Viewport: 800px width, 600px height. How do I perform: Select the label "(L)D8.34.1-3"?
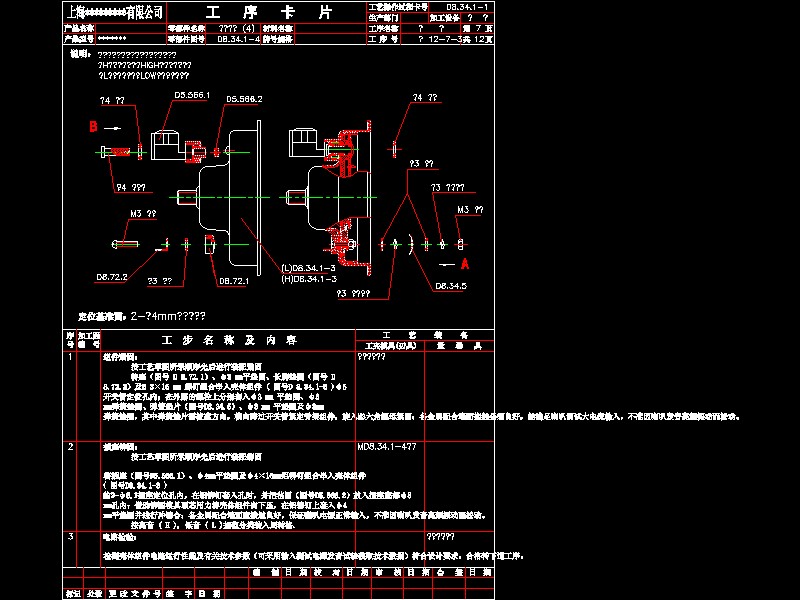[309, 268]
